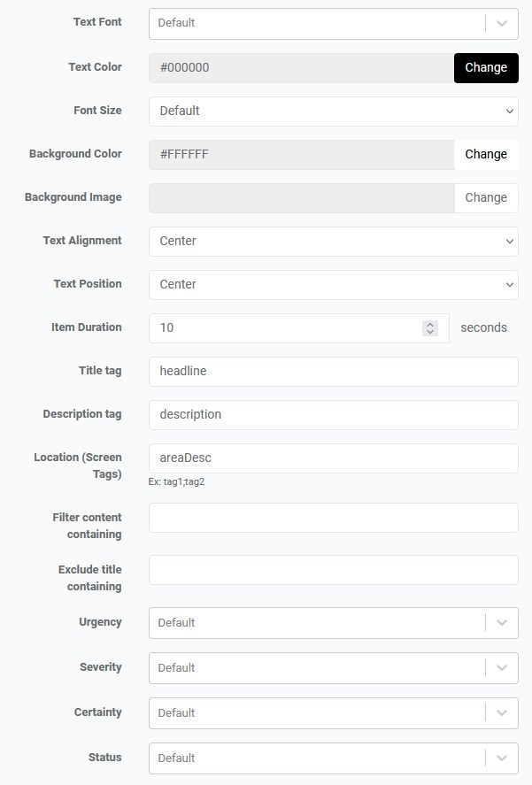
Task: Click the Exclude title containing field
Action: point(333,569)
